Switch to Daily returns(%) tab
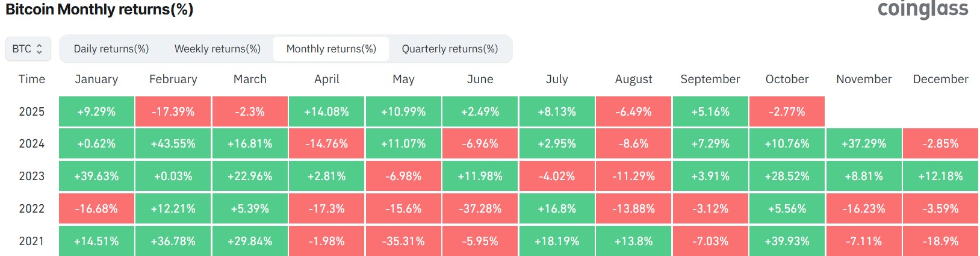 (x=111, y=49)
